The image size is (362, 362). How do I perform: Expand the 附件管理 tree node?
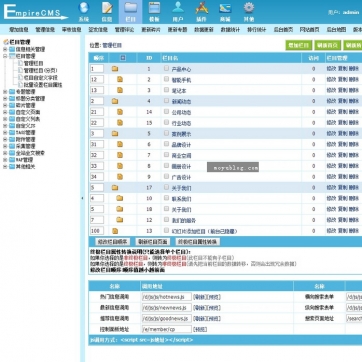(x=5, y=140)
